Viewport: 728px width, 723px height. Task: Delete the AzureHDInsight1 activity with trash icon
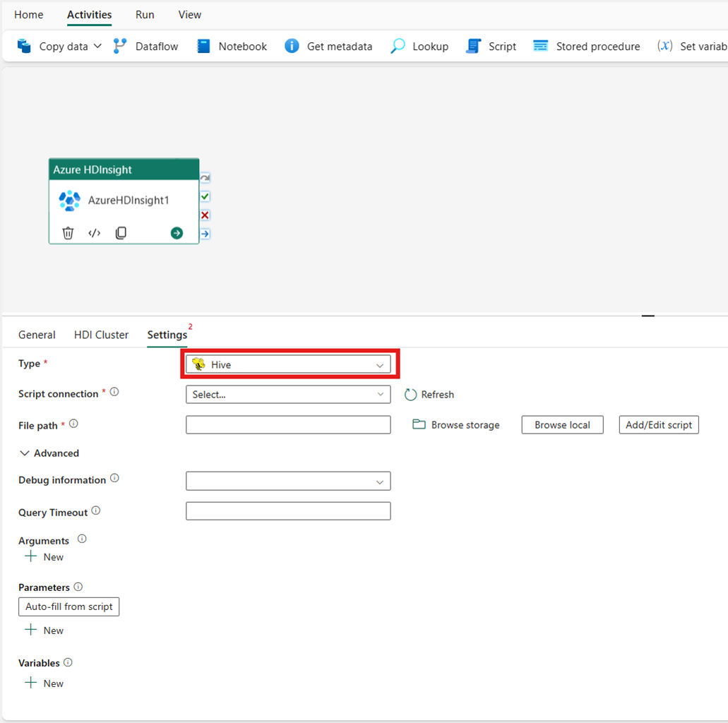point(68,232)
